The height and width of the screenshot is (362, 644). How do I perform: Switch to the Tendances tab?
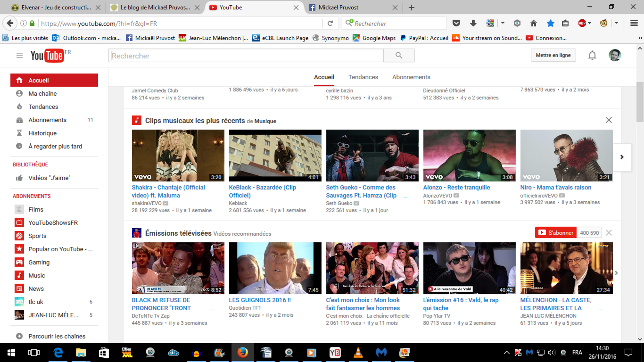tap(363, 77)
